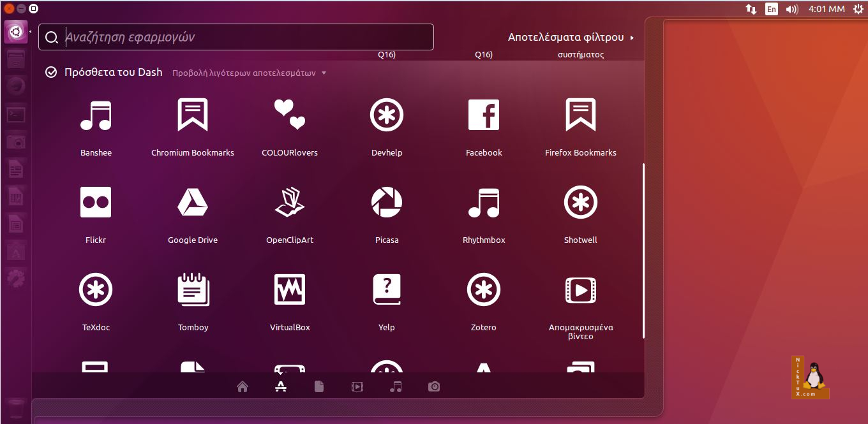Click the Google Drive icon
Viewport: 868px width, 424px height.
(193, 203)
